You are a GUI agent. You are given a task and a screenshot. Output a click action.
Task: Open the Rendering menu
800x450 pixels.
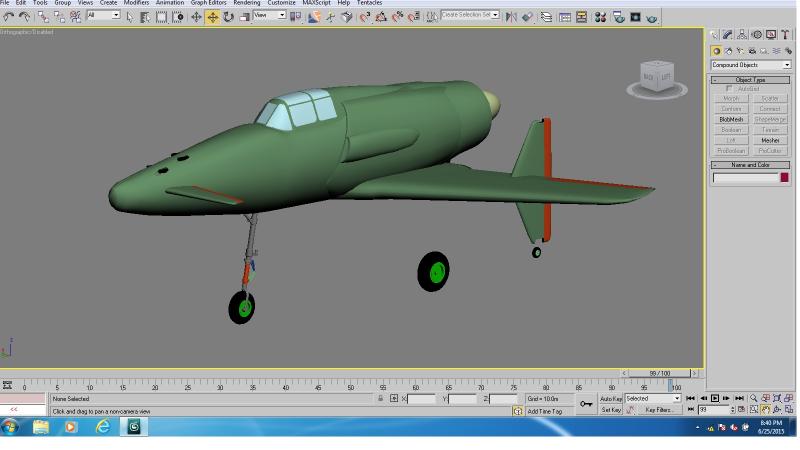247,3
